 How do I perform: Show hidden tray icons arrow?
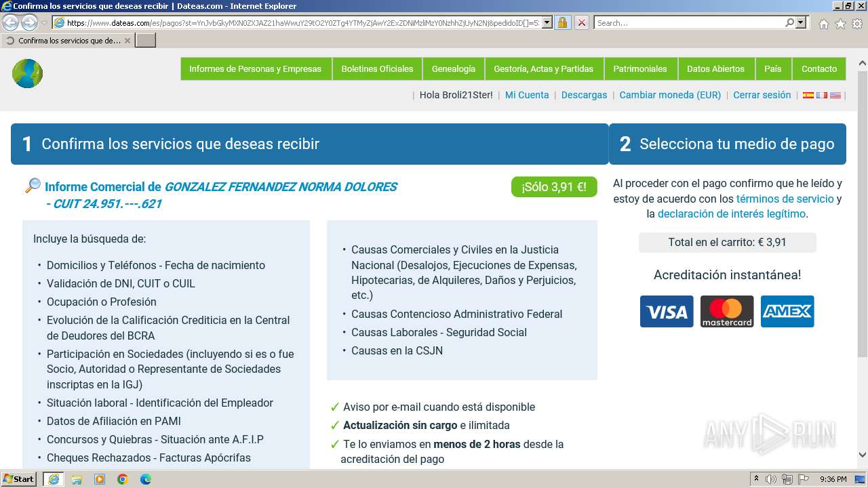[756, 479]
